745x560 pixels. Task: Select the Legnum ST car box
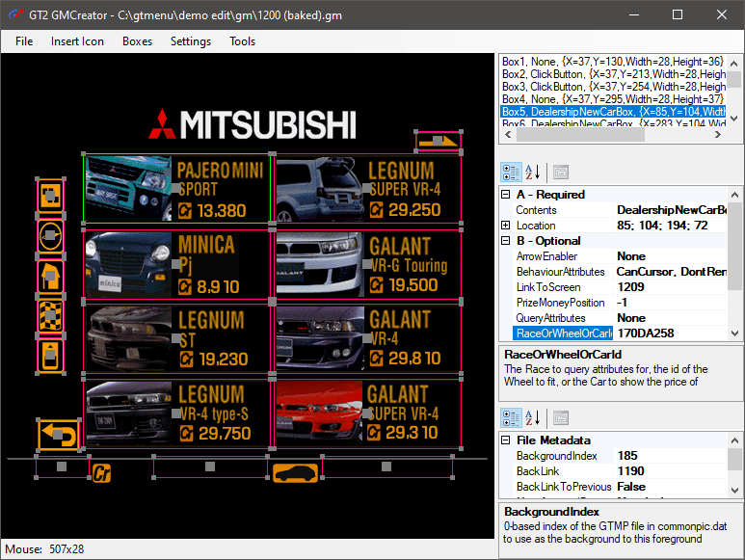click(x=177, y=338)
